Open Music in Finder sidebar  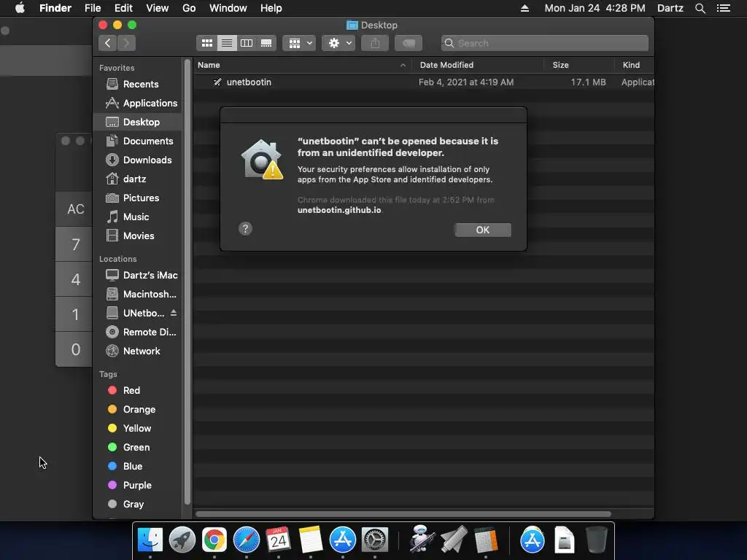137,217
